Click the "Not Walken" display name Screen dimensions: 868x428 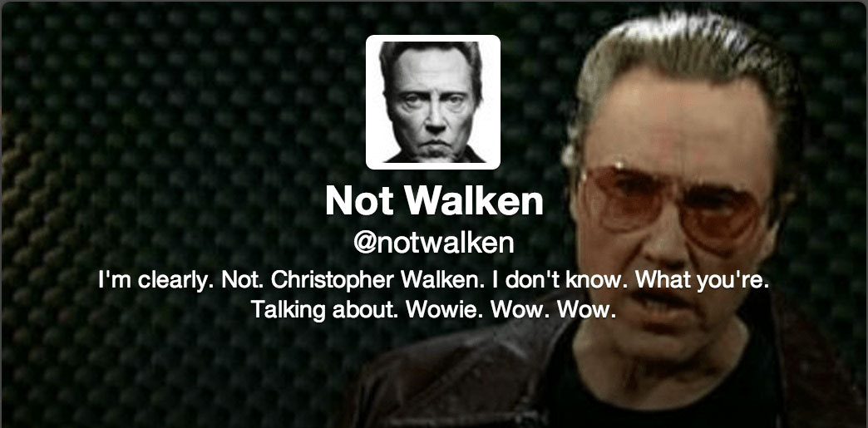[x=434, y=201]
